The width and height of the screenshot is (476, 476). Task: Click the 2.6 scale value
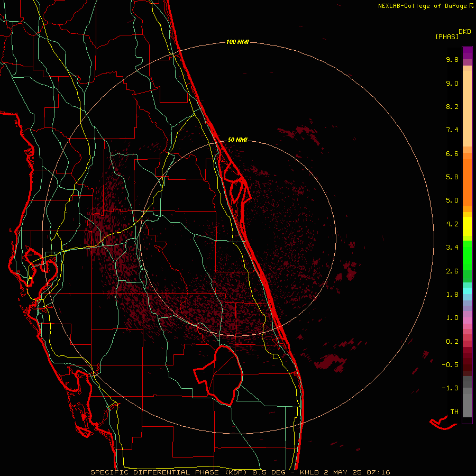coord(452,271)
